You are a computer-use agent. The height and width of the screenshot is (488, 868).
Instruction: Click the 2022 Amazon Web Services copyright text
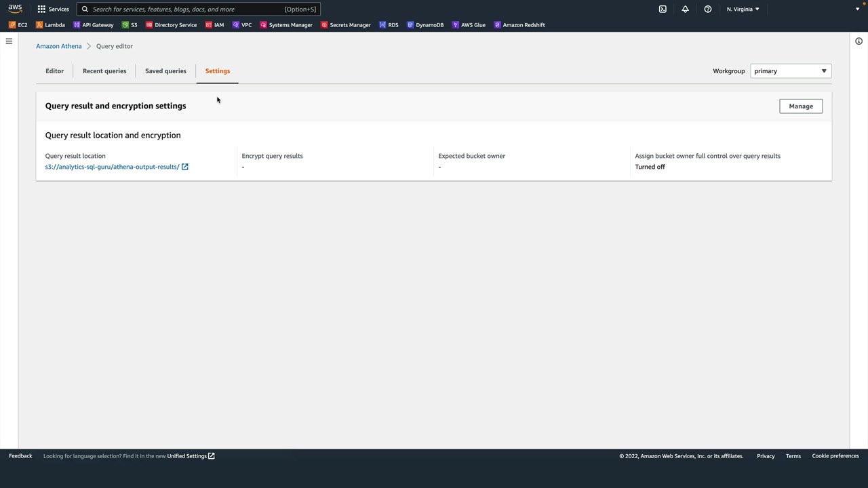pyautogui.click(x=681, y=456)
